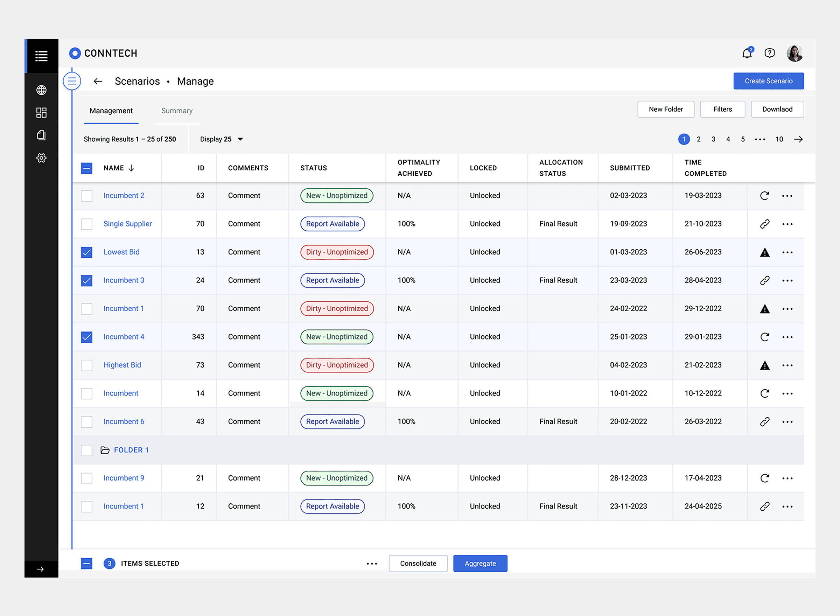
Task: Click the select-all checkbox in the header
Action: point(86,168)
